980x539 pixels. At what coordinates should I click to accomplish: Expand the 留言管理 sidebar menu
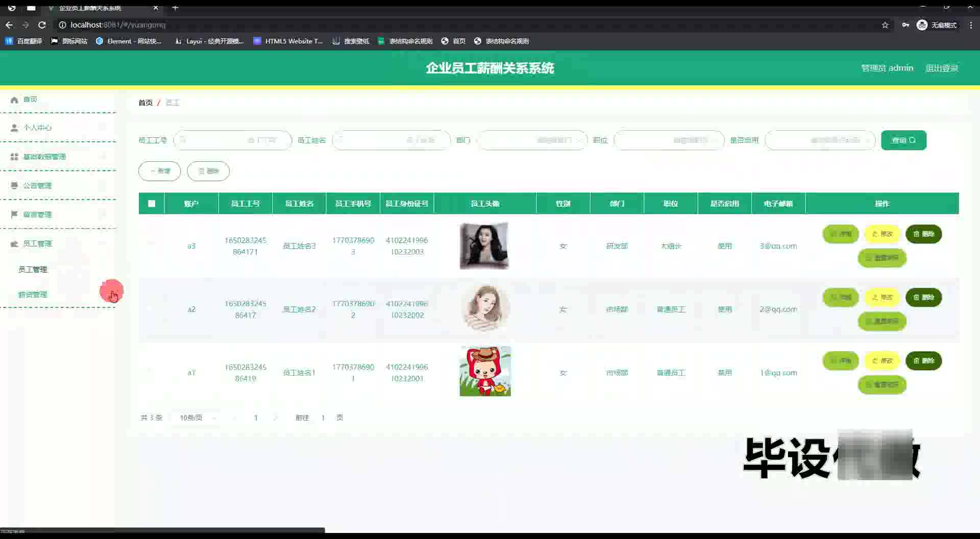[59, 215]
